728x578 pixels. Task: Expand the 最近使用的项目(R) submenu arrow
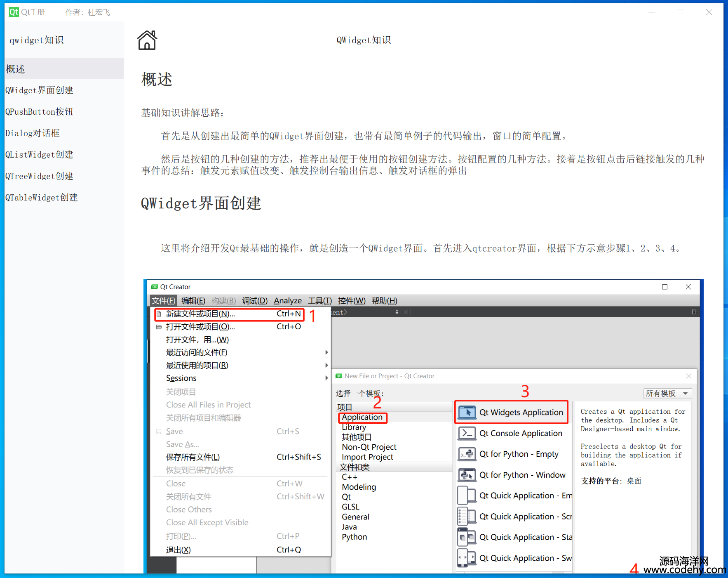326,365
